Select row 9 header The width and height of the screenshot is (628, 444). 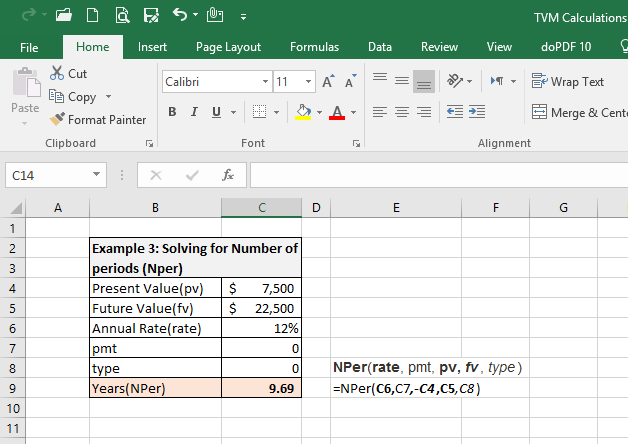pyautogui.click(x=12, y=388)
